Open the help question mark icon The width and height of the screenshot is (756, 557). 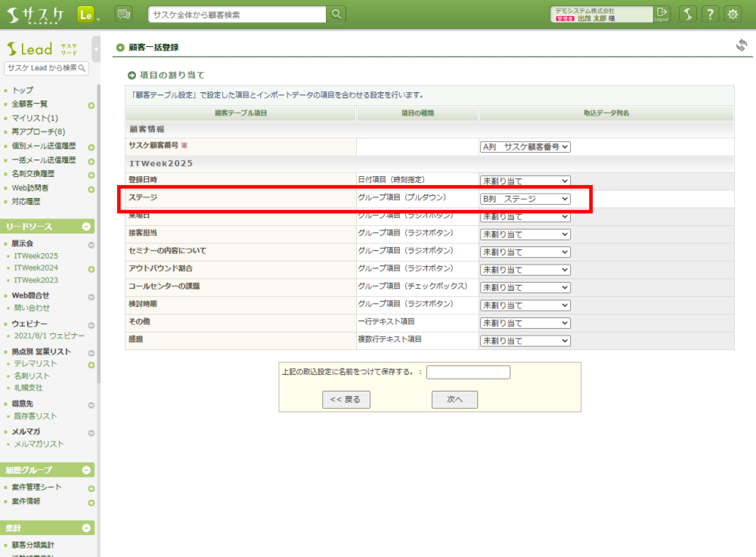tap(710, 14)
